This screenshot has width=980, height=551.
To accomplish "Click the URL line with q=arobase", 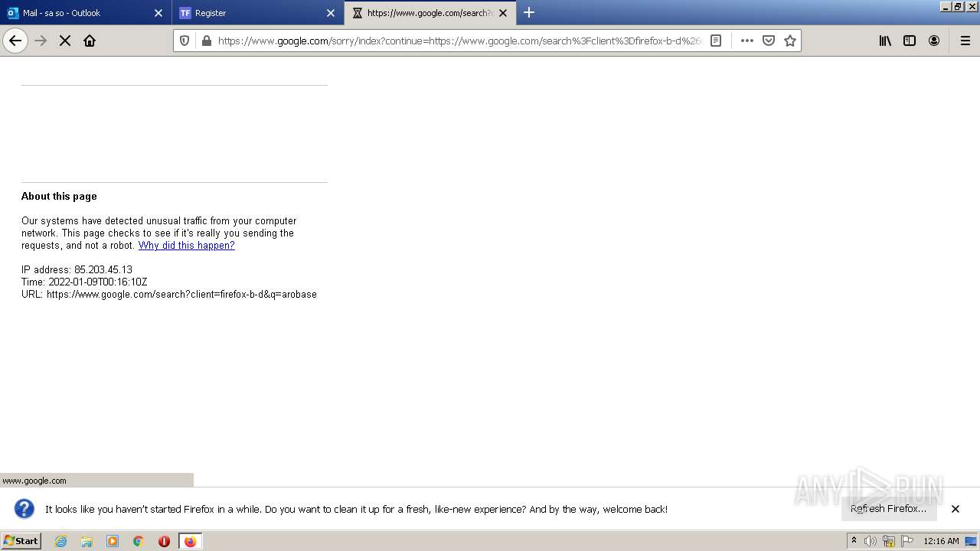I will click(169, 295).
